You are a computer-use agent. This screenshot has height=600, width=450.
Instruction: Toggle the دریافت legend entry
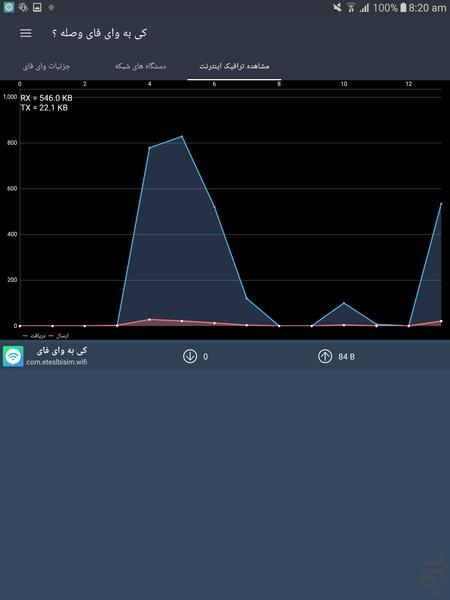pos(34,336)
